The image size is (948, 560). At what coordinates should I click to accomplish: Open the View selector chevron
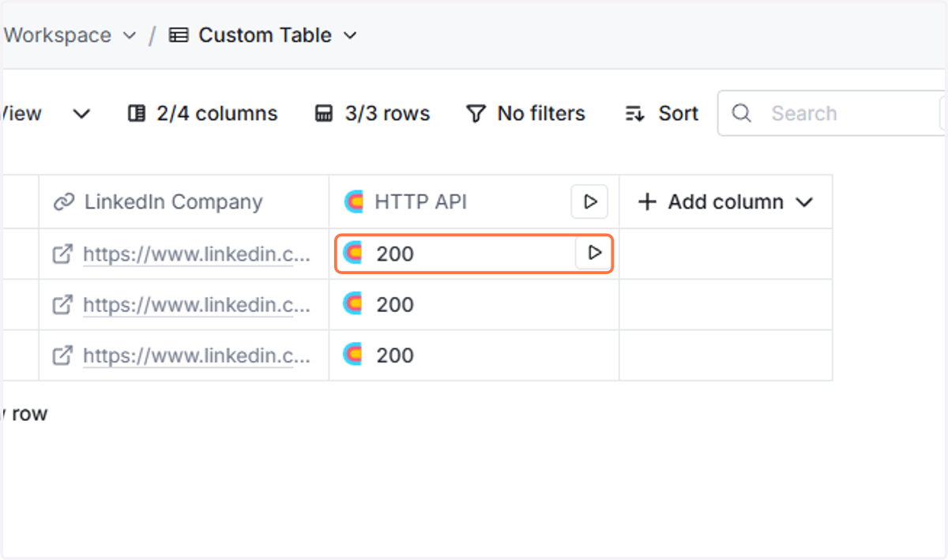pyautogui.click(x=81, y=114)
